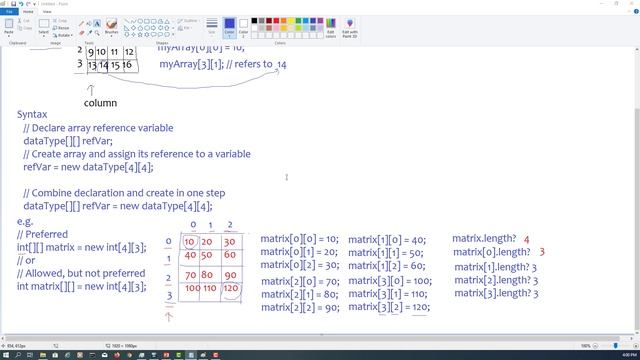Select Color 2 background box

(243, 28)
